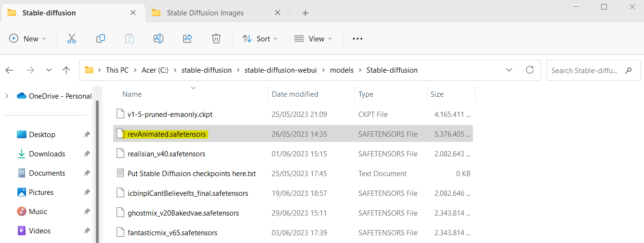
Task: Sort files by Type column
Action: click(x=366, y=94)
